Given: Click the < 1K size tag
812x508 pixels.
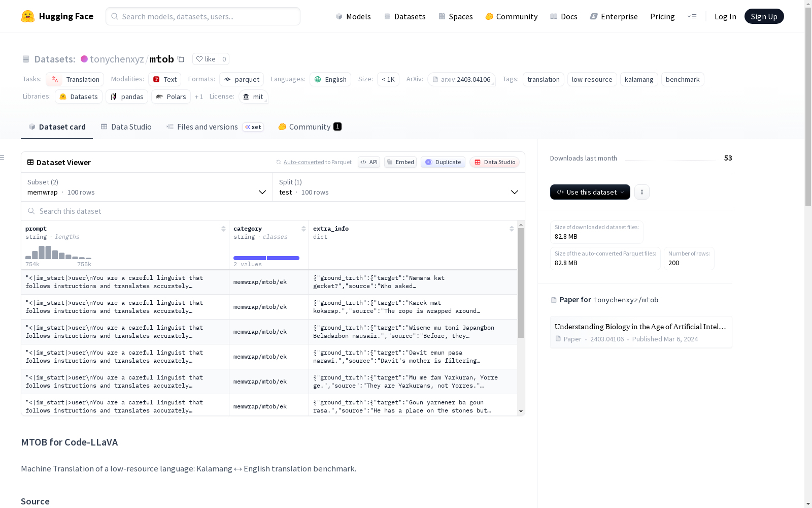Looking at the screenshot, I should click(x=388, y=79).
